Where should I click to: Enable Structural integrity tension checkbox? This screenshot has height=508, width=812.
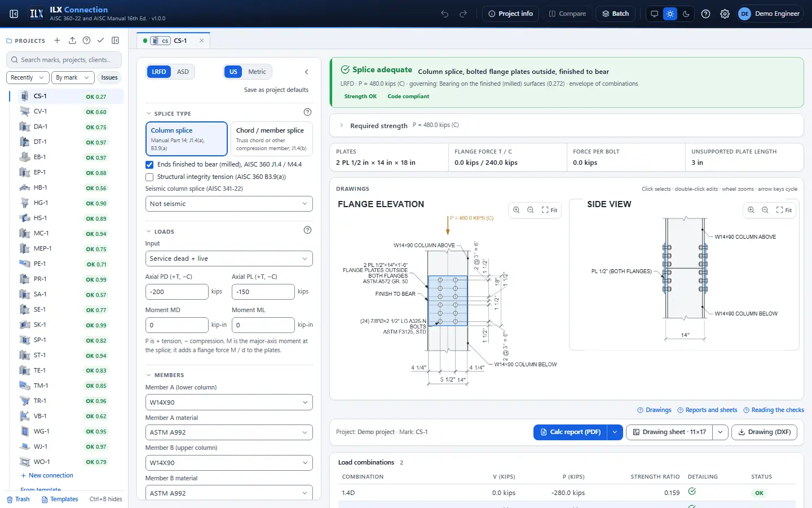149,177
